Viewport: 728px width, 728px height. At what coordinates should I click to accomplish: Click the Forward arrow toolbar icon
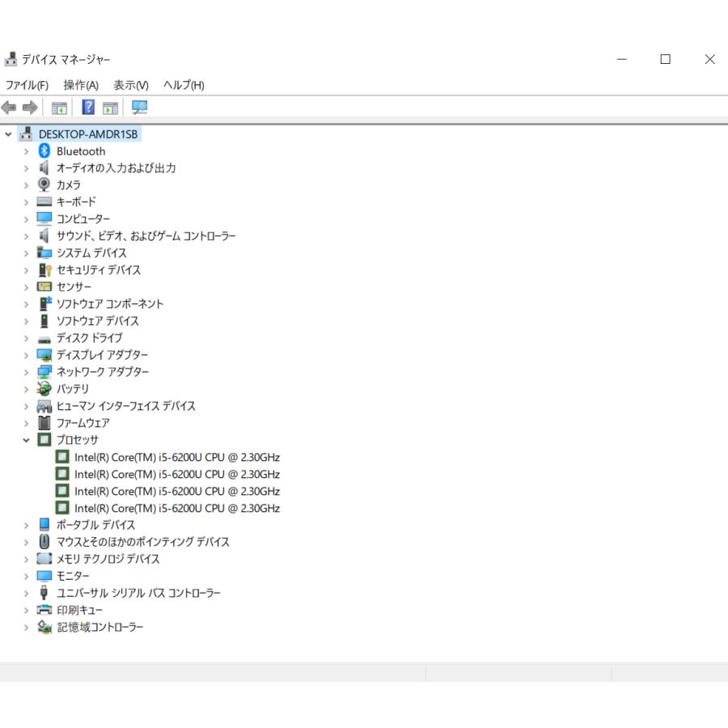(30, 108)
